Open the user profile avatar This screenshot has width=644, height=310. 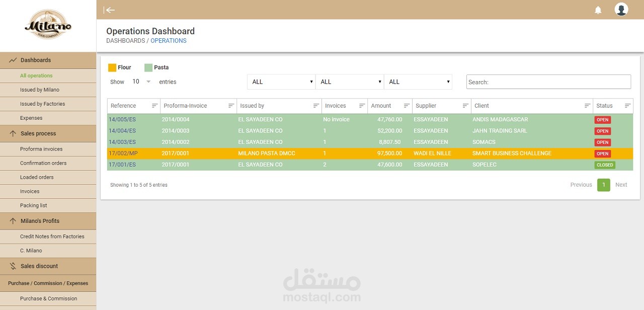coord(621,10)
